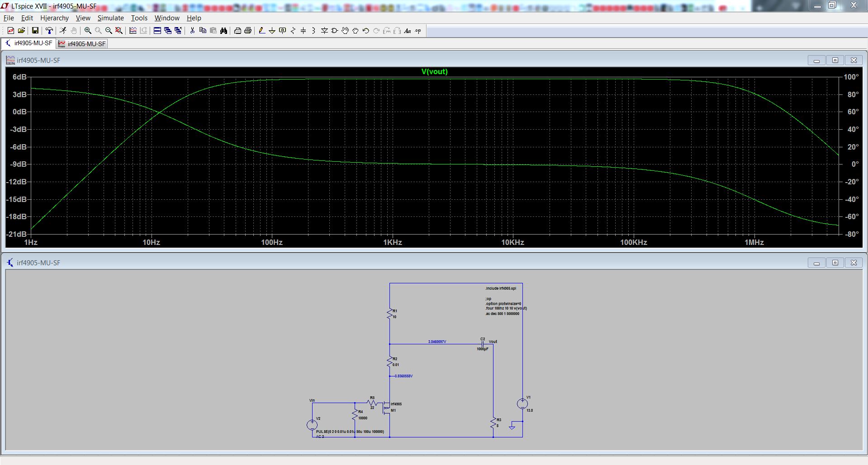Viewport: 868px width, 465px height.
Task: Close the schematic subwindow
Action: click(854, 263)
